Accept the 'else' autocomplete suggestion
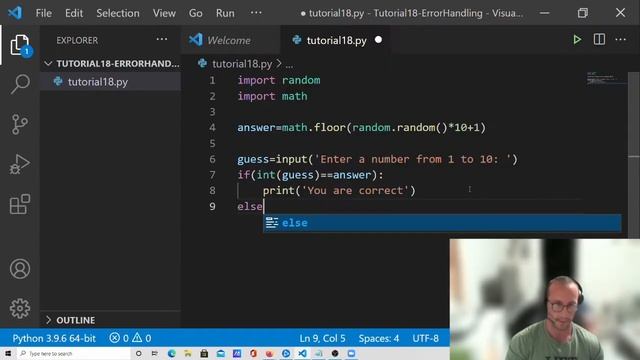Image resolution: width=640 pixels, height=360 pixels. [x=442, y=223]
